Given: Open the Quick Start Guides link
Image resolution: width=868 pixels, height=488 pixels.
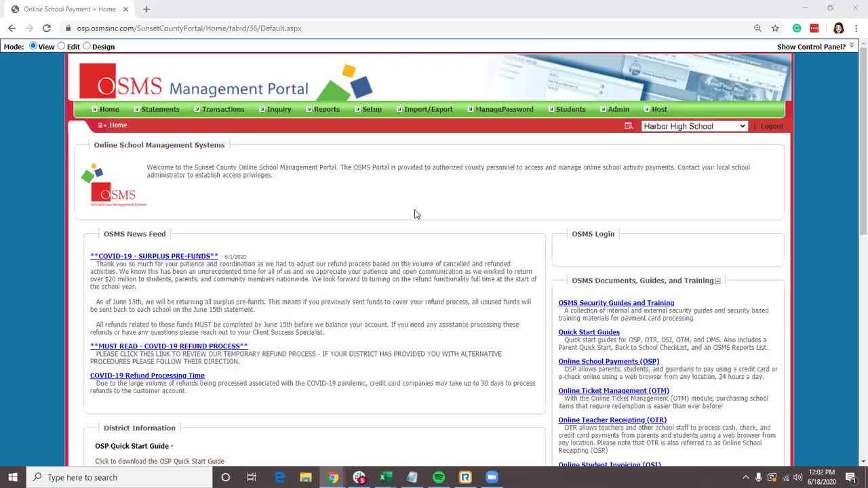Looking at the screenshot, I should [x=589, y=332].
